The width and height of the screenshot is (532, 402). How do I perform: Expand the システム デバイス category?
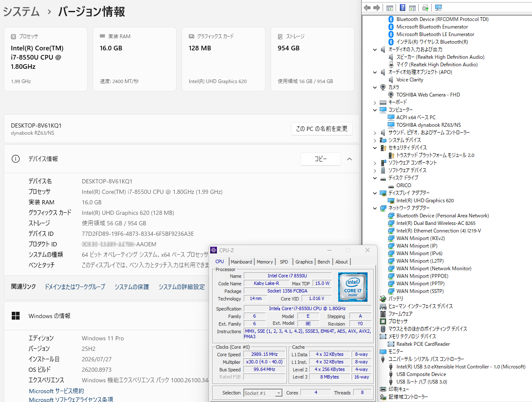tap(375, 140)
